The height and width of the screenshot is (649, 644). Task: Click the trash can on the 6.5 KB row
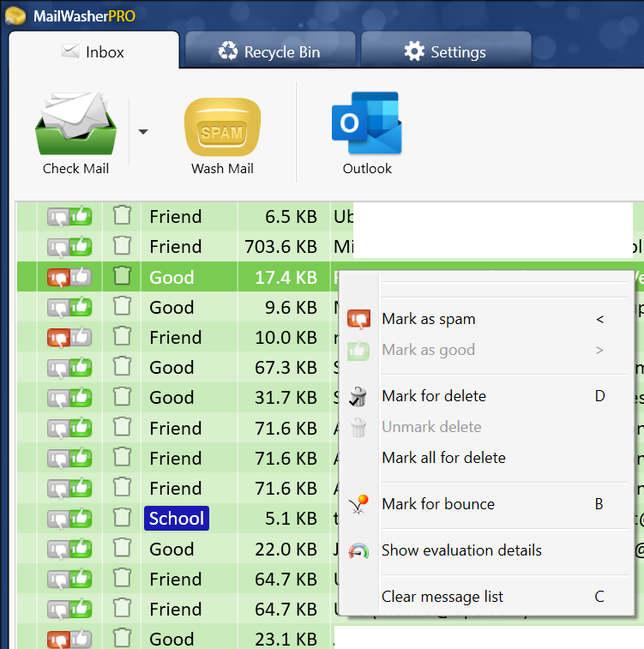(122, 216)
